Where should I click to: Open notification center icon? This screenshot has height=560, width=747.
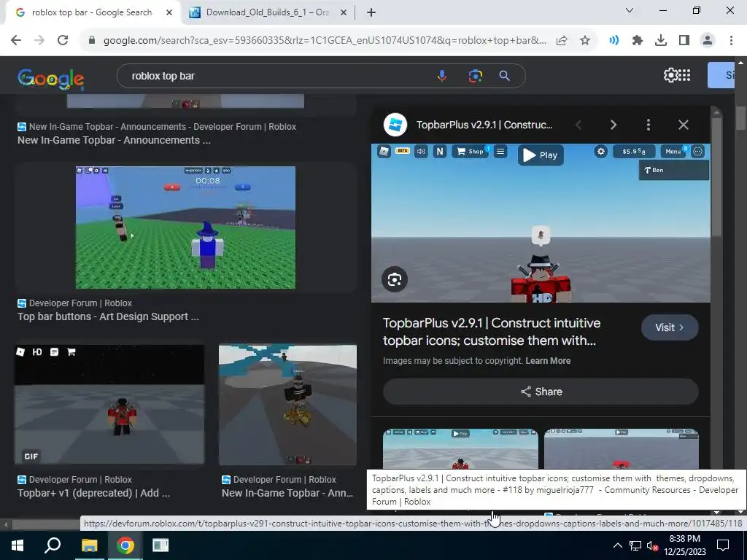point(723,545)
